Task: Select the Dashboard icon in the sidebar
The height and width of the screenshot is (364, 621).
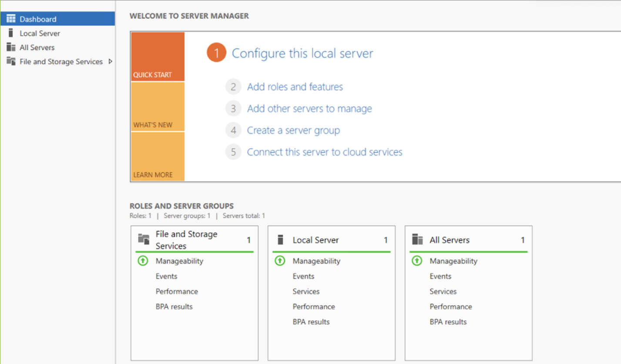Action: 11,19
